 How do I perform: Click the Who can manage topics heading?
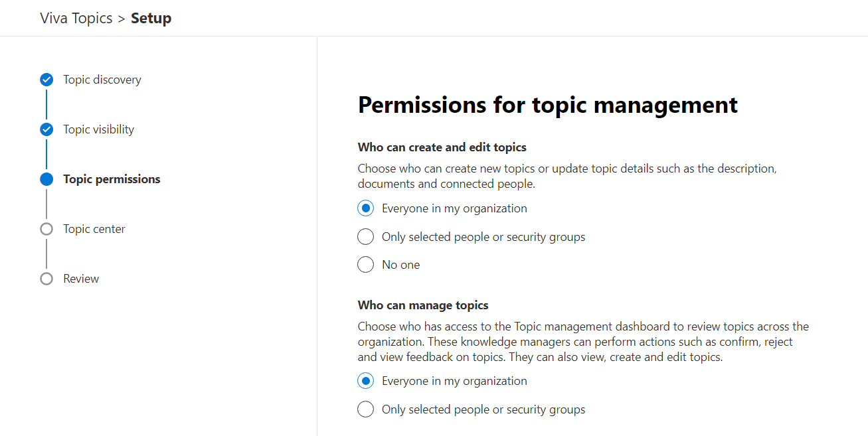[423, 305]
